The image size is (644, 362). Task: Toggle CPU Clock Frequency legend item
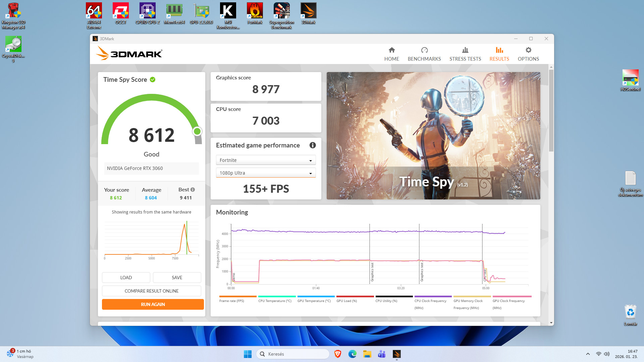pyautogui.click(x=430, y=301)
